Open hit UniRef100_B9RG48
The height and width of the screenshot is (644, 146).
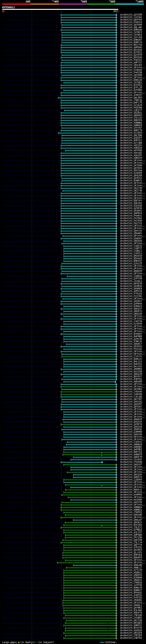(x=131, y=30)
